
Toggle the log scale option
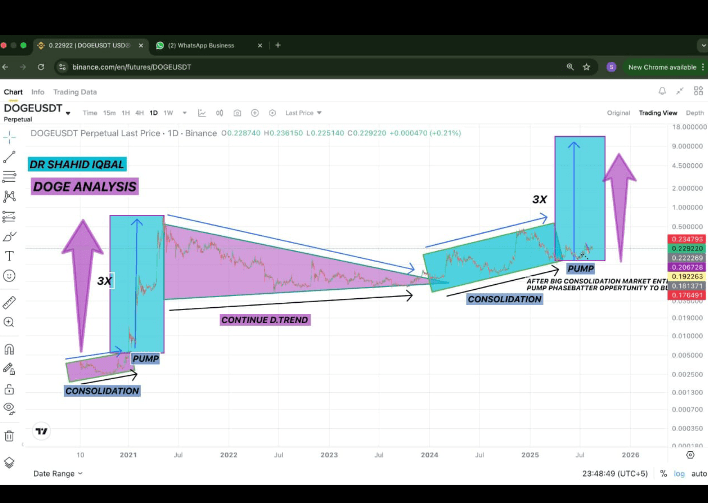point(679,474)
